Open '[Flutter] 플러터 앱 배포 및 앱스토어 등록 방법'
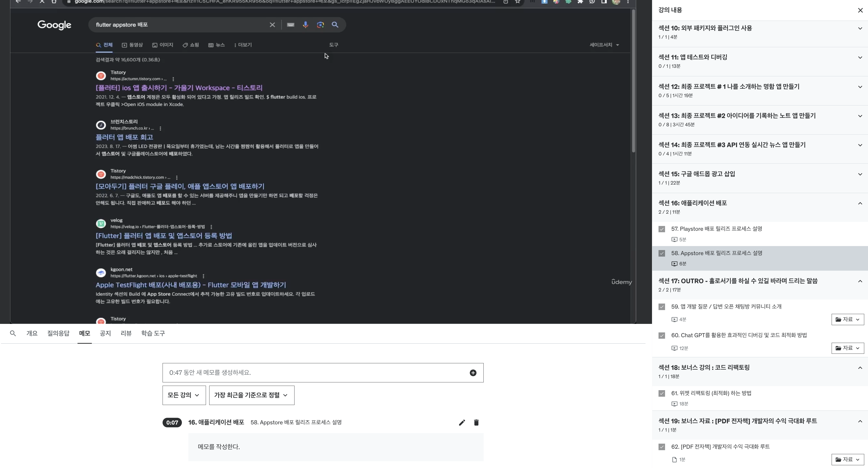The width and height of the screenshot is (868, 468). 164,236
